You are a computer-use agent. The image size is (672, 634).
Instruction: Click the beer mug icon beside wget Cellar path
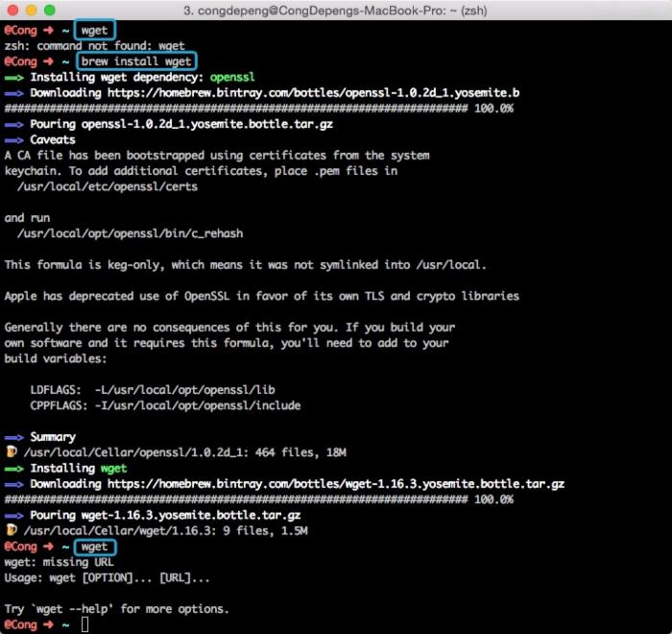[x=12, y=530]
